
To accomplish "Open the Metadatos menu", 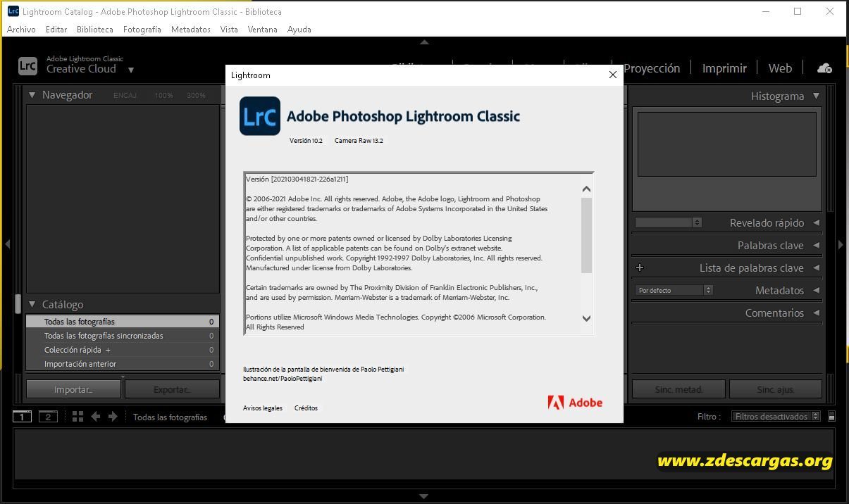I will point(191,30).
